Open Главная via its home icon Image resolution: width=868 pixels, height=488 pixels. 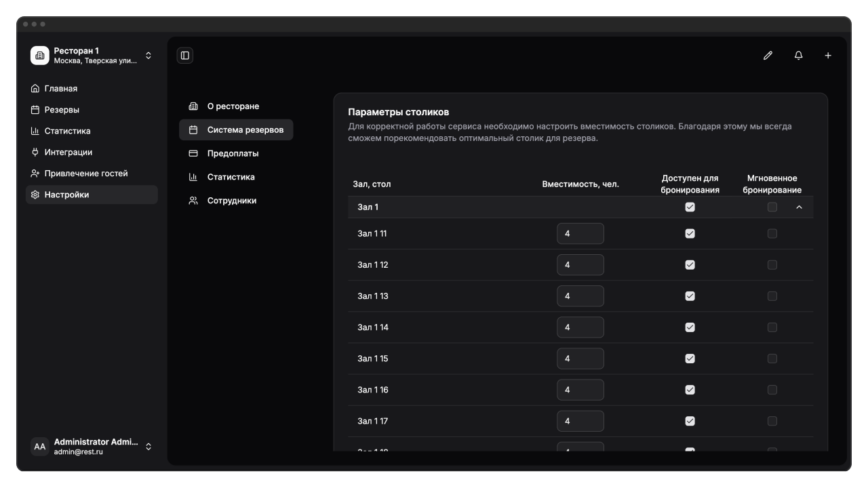35,89
